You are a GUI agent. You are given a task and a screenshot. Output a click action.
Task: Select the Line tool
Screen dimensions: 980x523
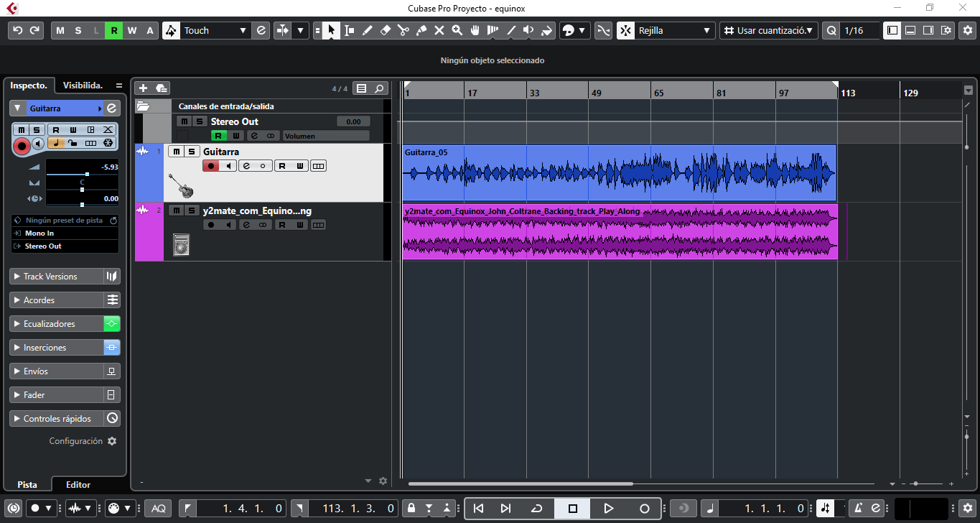[510, 30]
